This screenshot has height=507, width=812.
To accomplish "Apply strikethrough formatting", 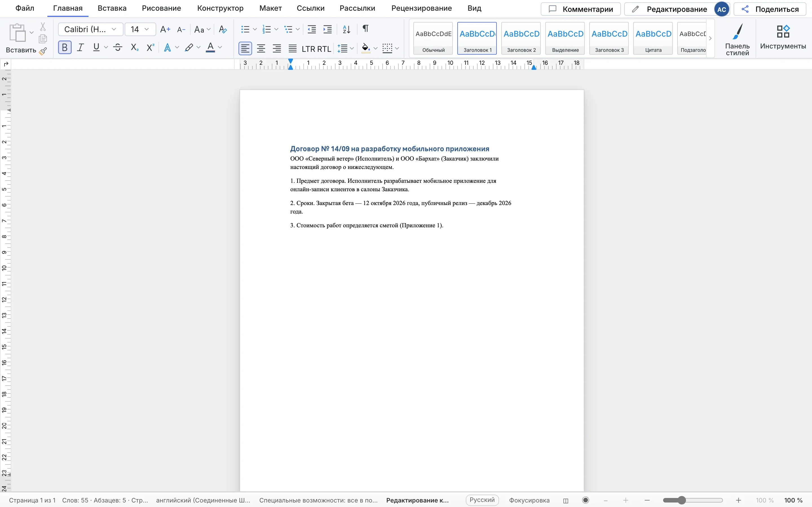I will point(118,47).
